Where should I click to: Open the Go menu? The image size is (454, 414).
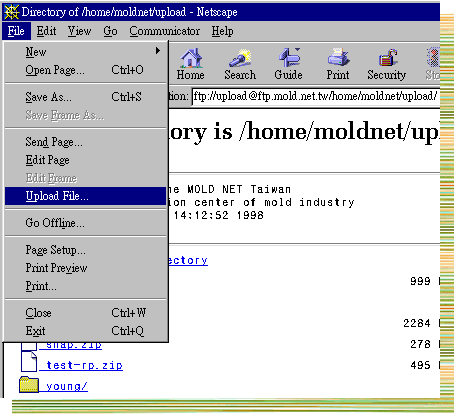110,31
